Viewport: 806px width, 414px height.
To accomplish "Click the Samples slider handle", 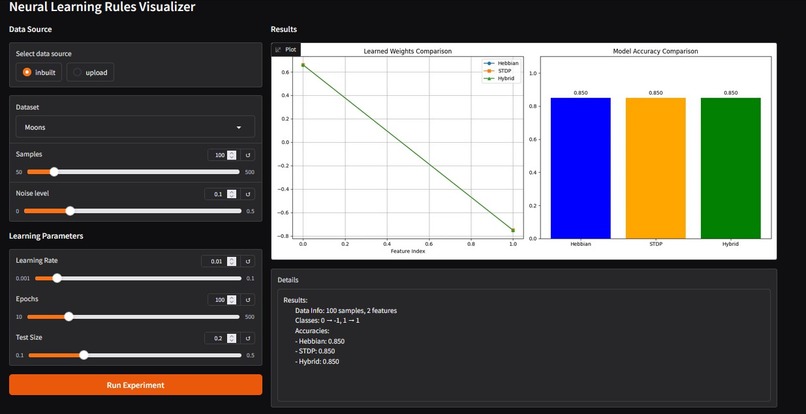I will (x=53, y=172).
